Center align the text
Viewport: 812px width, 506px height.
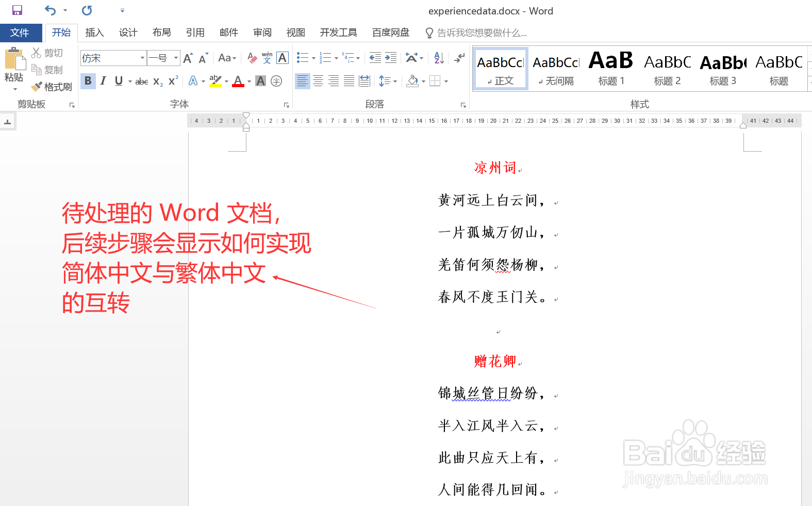[x=318, y=81]
